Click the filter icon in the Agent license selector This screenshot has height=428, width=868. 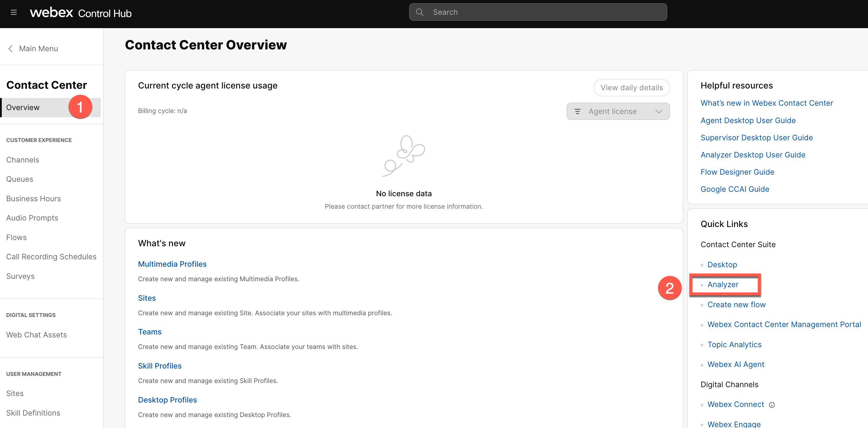[x=578, y=111]
